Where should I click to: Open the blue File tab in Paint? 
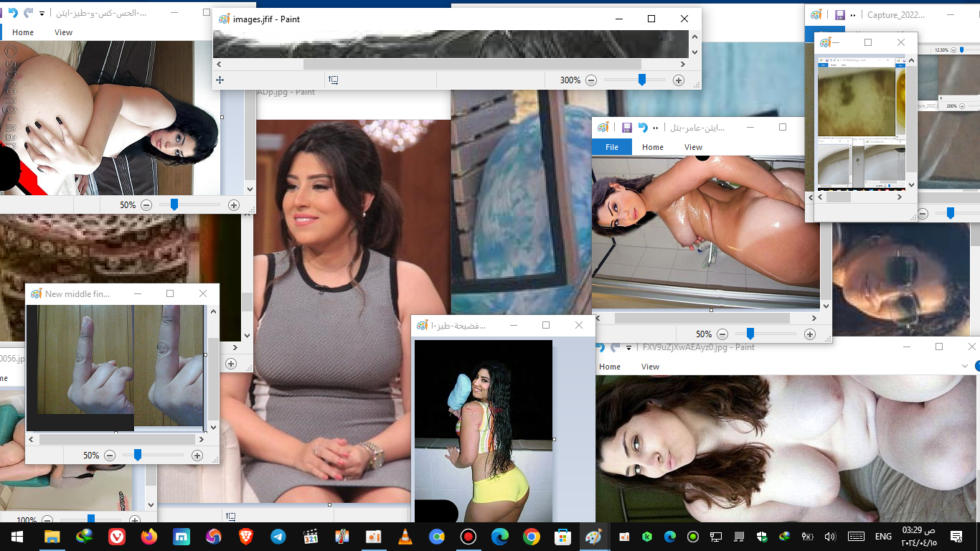pyautogui.click(x=612, y=147)
